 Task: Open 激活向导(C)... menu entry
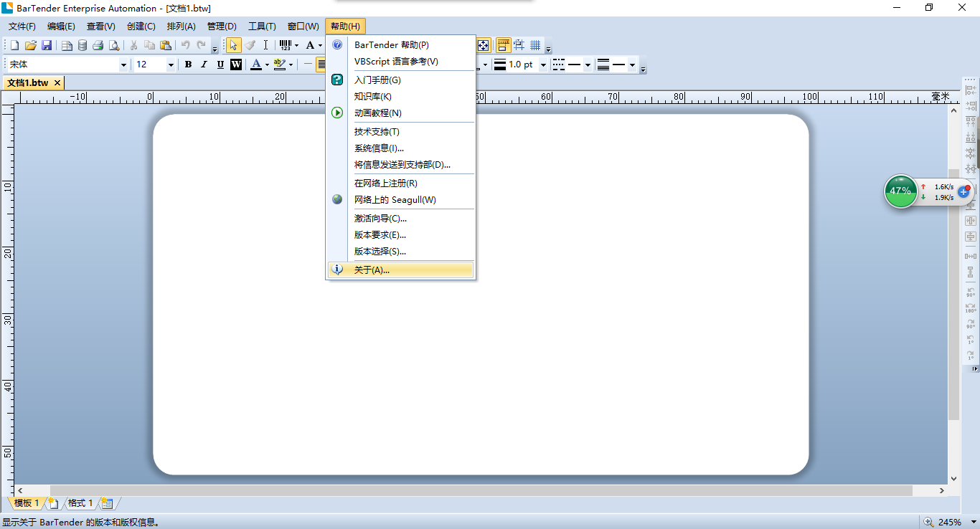(380, 219)
